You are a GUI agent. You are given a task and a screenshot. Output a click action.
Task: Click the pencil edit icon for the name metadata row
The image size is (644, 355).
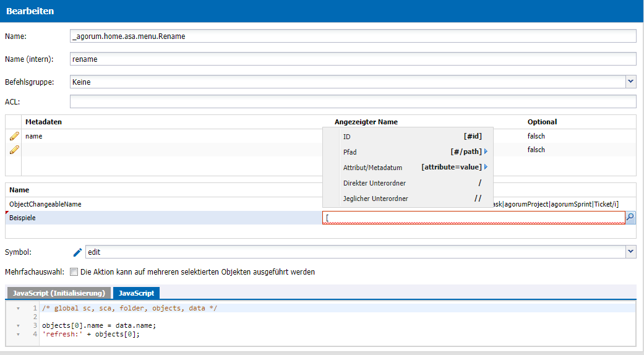click(x=14, y=136)
